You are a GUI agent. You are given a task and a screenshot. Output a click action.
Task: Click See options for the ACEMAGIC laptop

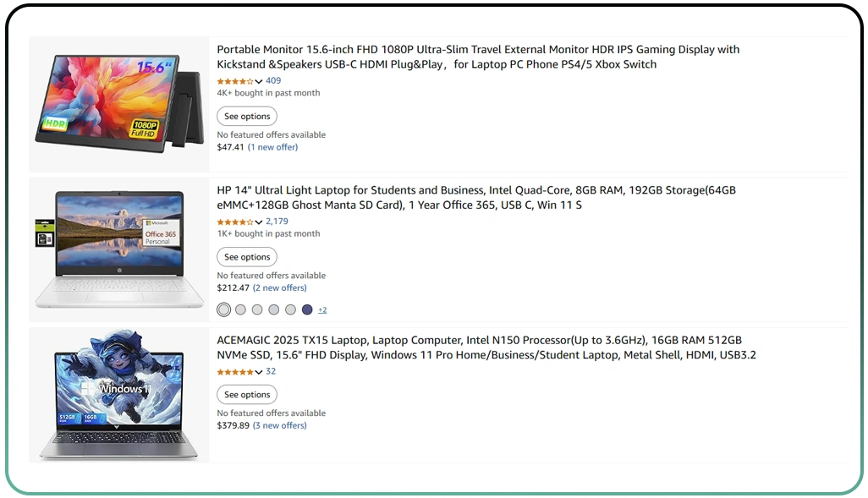(246, 394)
